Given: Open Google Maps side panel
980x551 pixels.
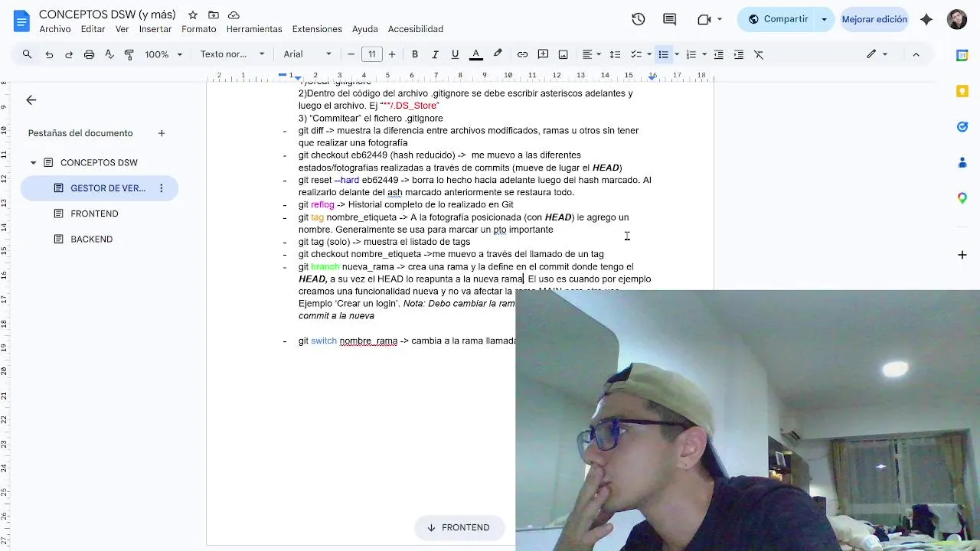Looking at the screenshot, I should pos(962,198).
